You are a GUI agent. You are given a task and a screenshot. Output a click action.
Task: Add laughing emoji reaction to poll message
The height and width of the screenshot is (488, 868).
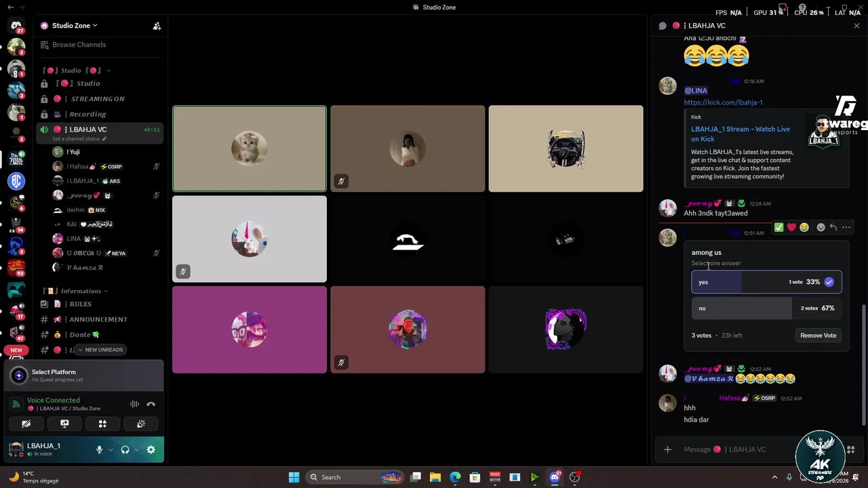[x=804, y=228]
